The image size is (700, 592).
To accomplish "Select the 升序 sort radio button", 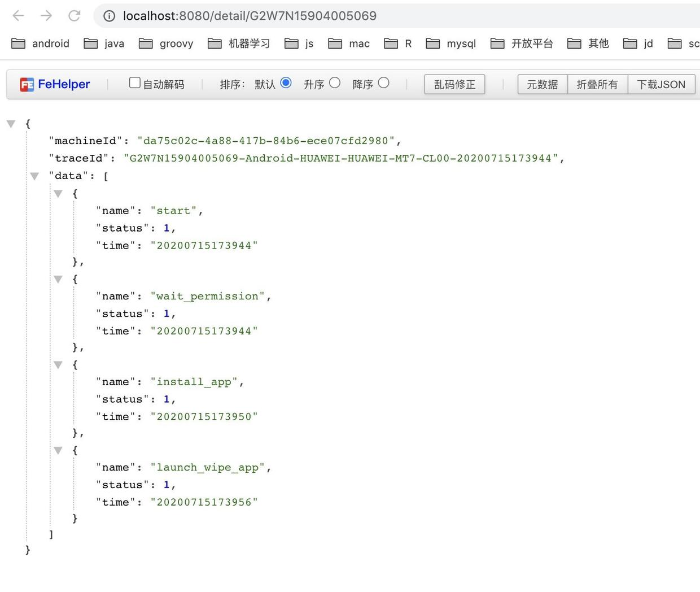I will [x=335, y=83].
